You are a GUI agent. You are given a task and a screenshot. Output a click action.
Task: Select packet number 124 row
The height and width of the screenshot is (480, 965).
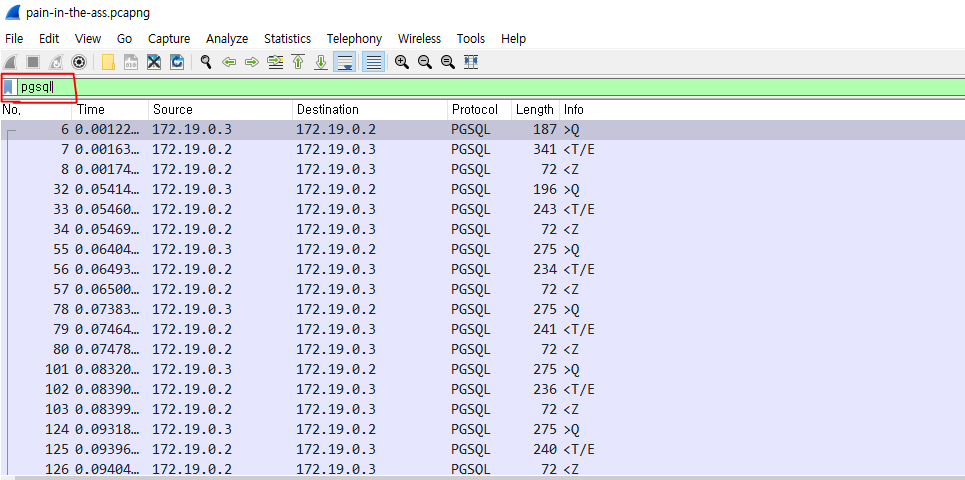(482, 430)
